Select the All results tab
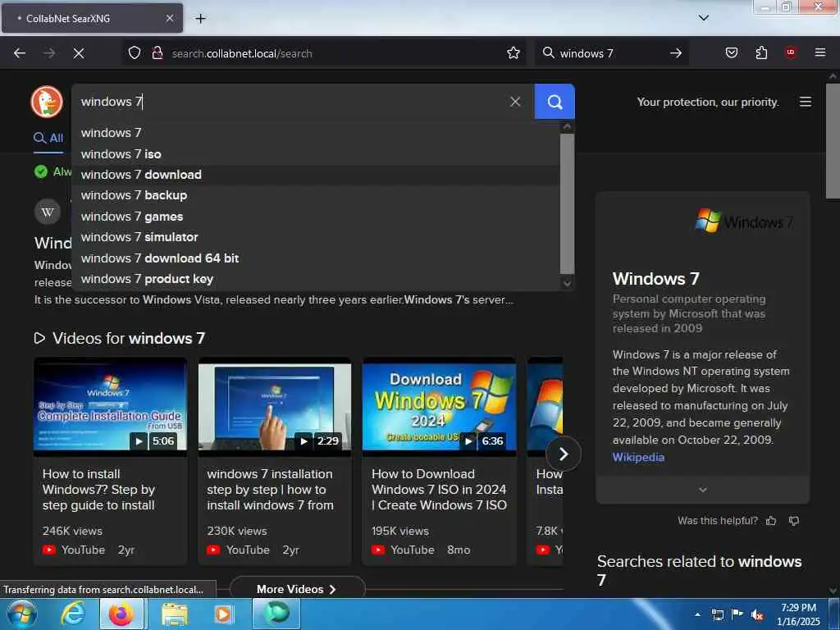Screen dimensions: 840x630 48,138
